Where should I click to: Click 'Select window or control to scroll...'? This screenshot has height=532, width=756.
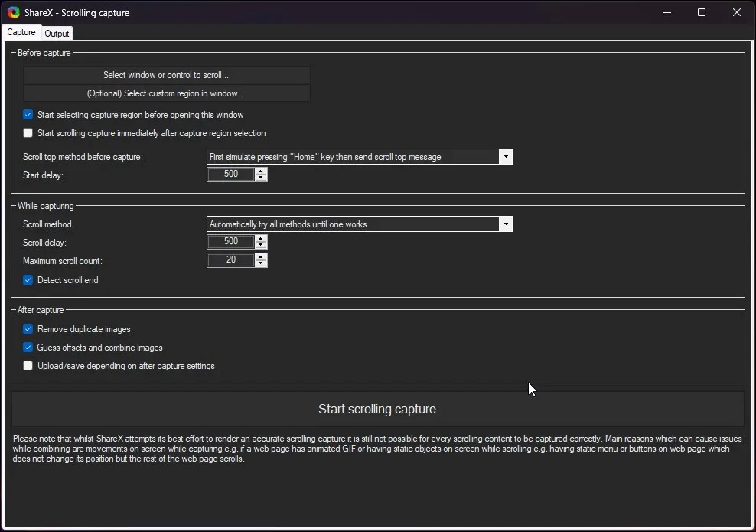click(165, 75)
